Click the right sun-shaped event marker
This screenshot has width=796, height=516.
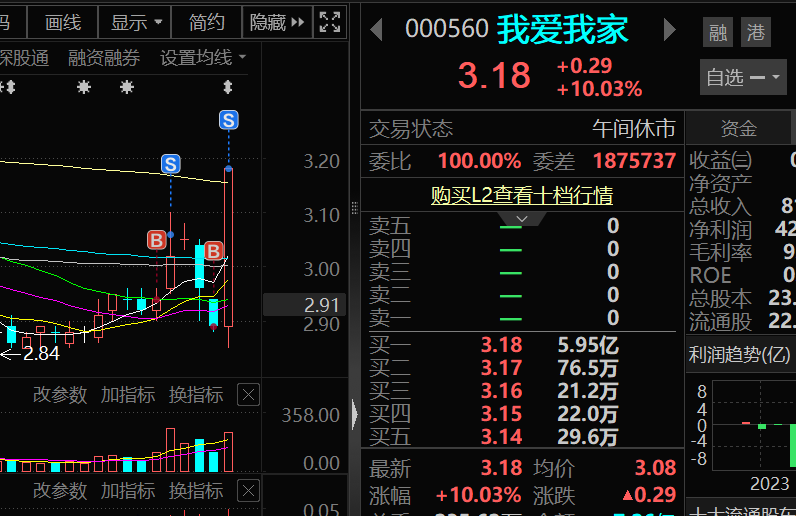pyautogui.click(x=127, y=87)
